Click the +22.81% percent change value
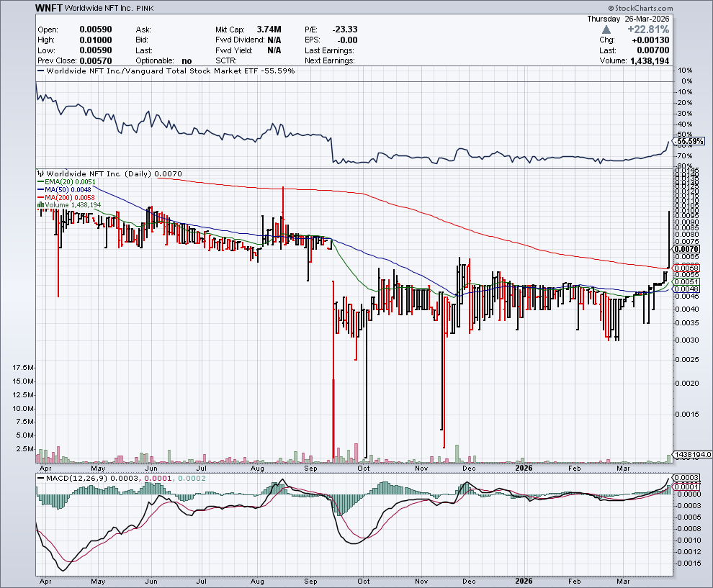The width and height of the screenshot is (713, 588). 648,30
